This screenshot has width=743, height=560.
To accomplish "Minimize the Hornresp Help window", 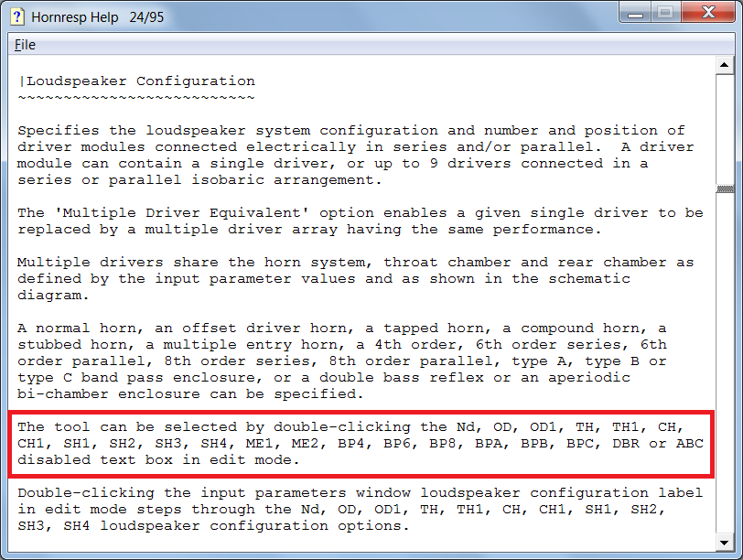I will (635, 13).
